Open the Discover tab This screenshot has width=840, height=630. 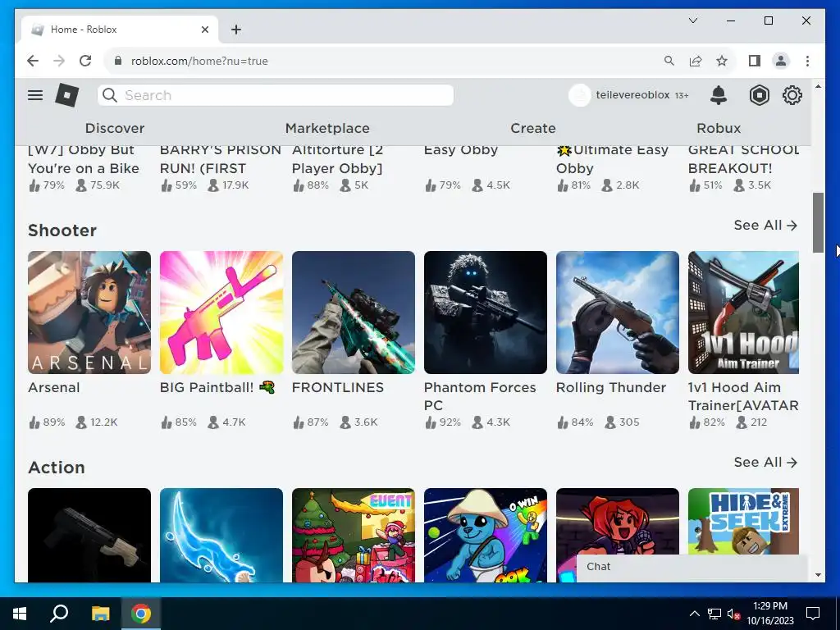pos(115,128)
